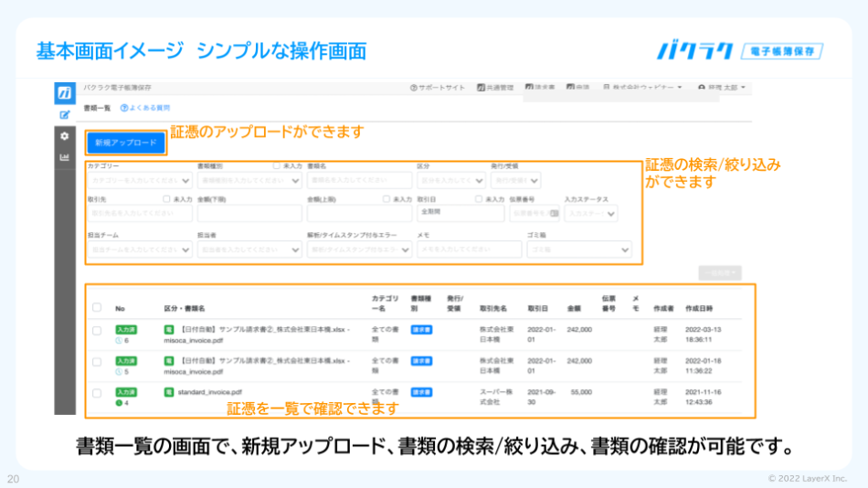Click 入力済 badge on row 4
The image size is (868, 488).
126,392
